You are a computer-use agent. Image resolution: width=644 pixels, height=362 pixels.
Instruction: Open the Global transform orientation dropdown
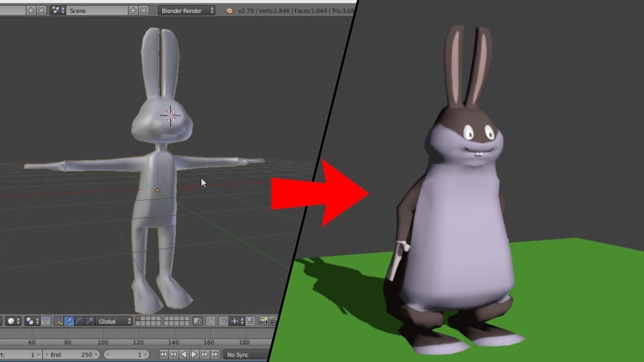click(114, 321)
